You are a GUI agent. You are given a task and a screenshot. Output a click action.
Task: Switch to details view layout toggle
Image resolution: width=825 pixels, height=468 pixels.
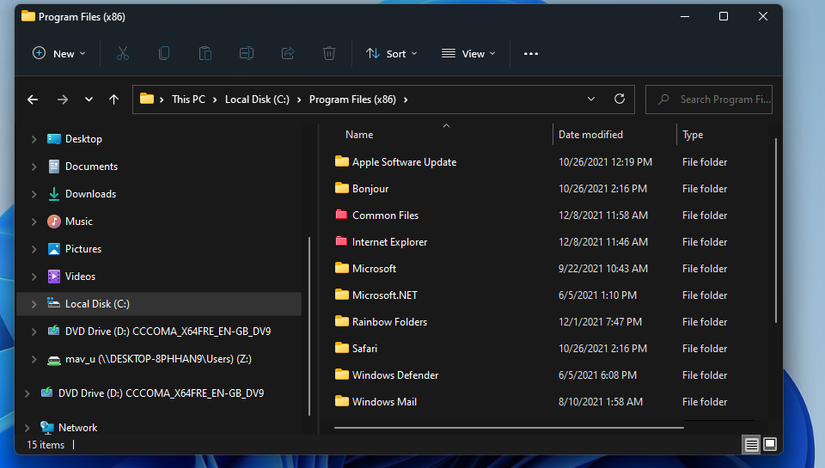pos(751,444)
